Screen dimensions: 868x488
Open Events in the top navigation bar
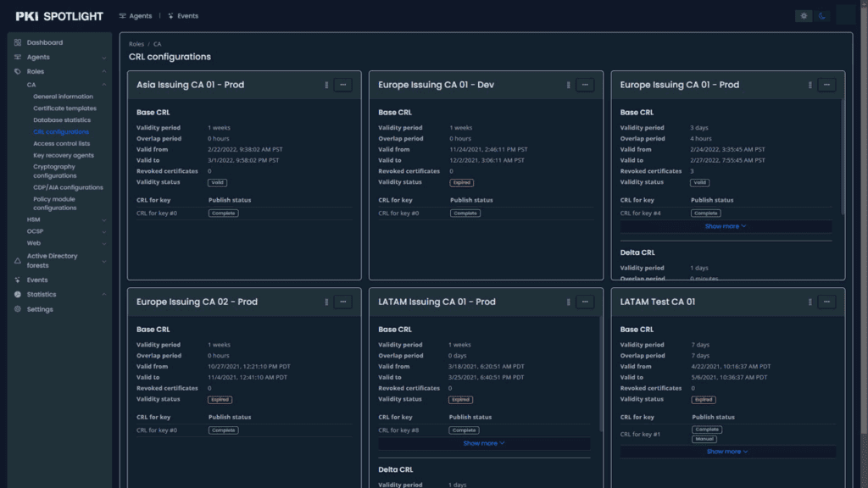click(x=183, y=16)
